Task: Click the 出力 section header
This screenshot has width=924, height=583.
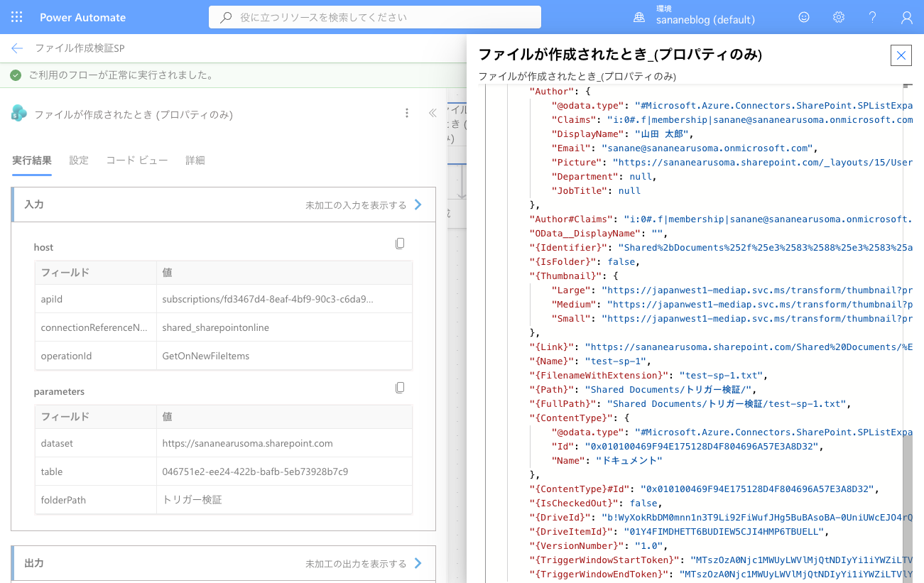Action: click(x=224, y=563)
